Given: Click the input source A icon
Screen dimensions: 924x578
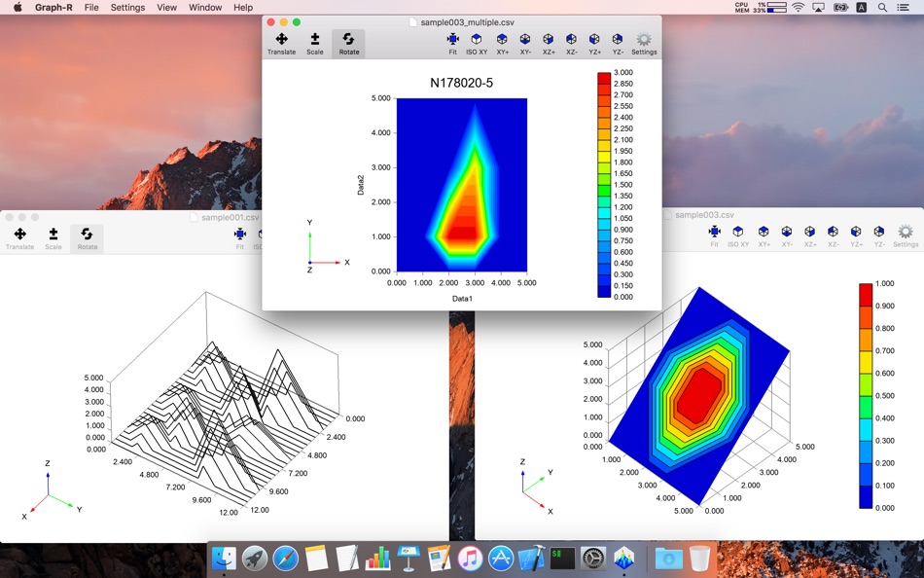Looking at the screenshot, I should tap(862, 8).
